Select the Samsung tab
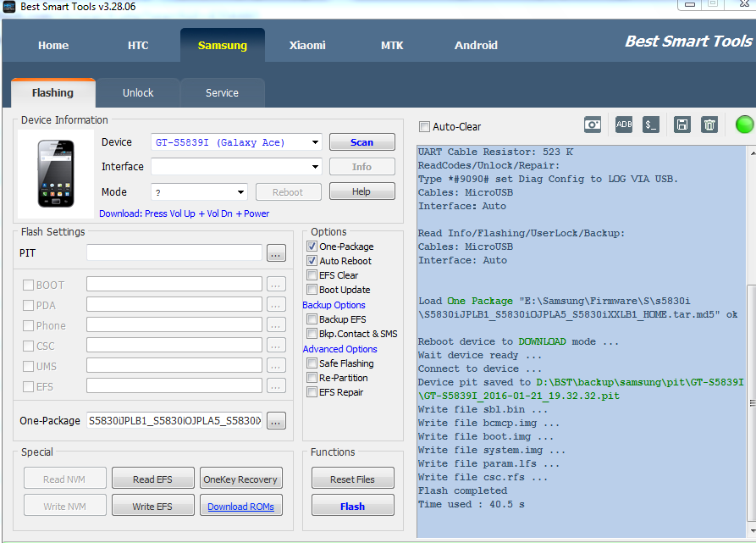This screenshot has width=756, height=543. pos(223,46)
